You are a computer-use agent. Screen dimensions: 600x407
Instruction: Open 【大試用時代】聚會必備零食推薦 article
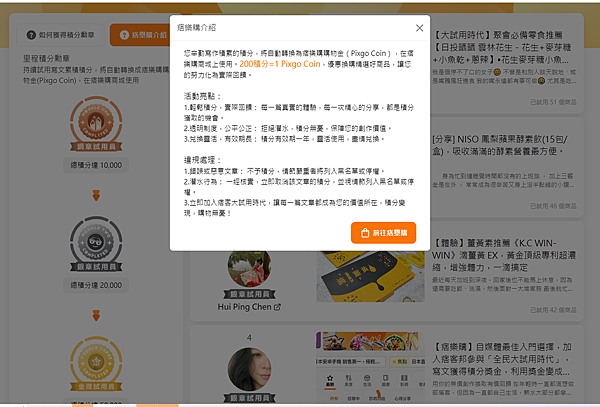(502, 47)
